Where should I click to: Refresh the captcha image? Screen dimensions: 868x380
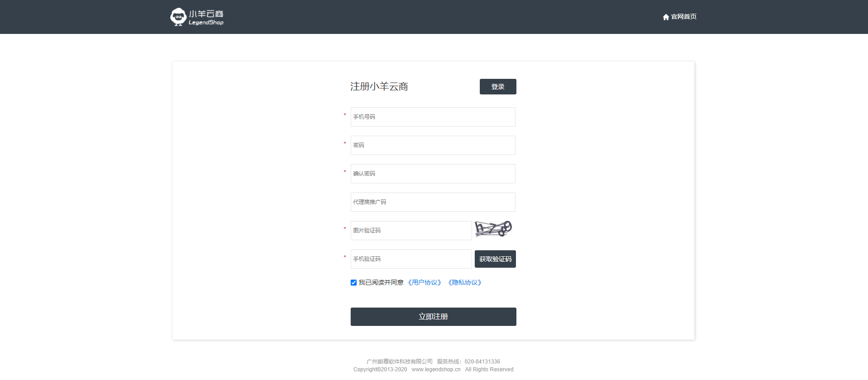[493, 229]
